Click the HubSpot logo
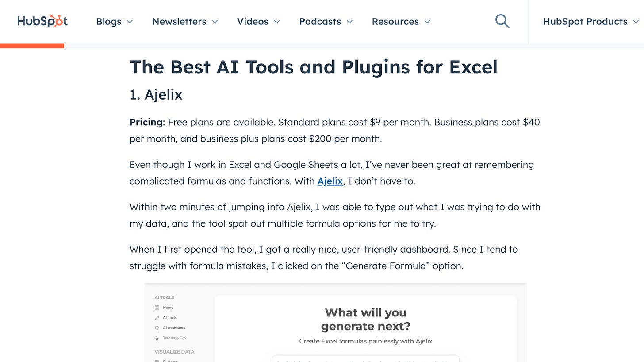Viewport: 644px width, 362px height. (x=42, y=21)
